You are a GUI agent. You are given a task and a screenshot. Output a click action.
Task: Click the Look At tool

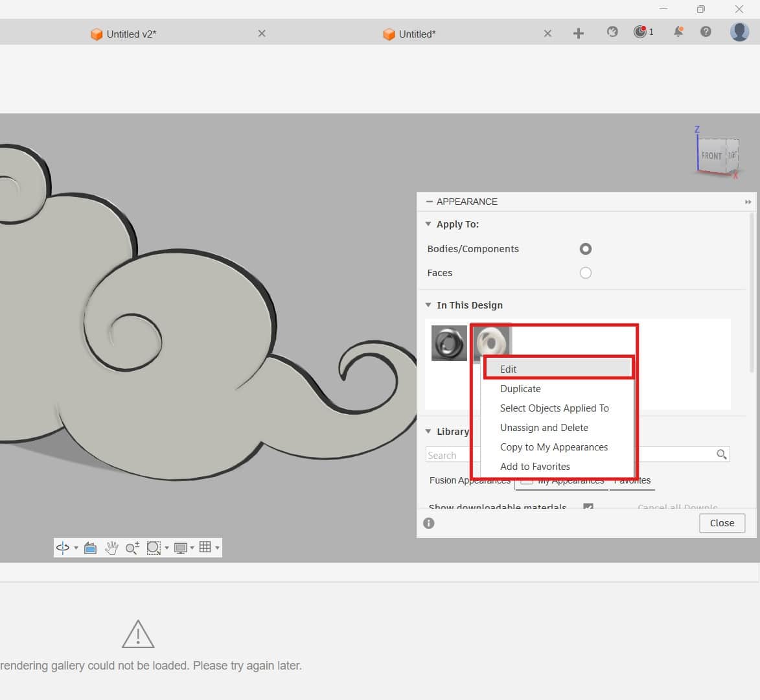90,548
